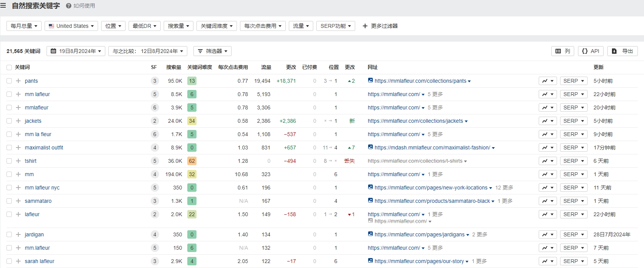Open the filter selector dropdown
The width and height of the screenshot is (644, 268).
(x=213, y=51)
